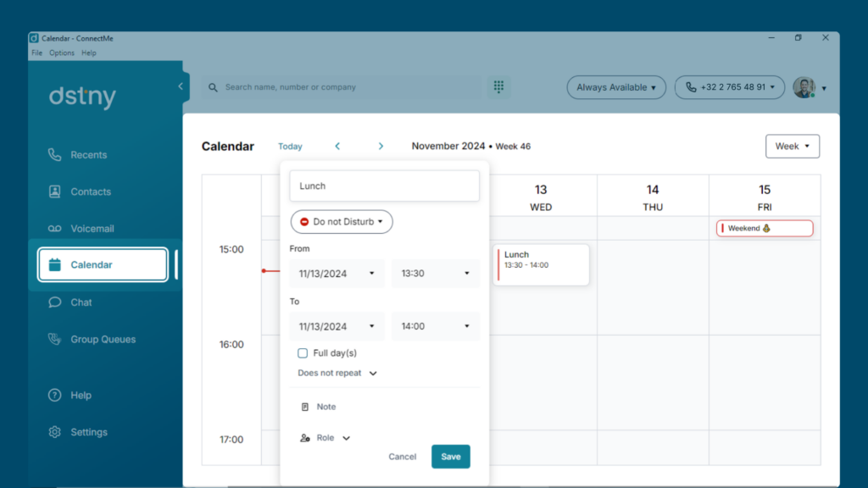Open the From time 13:30 dropdown
The image size is (868, 488).
pos(435,274)
